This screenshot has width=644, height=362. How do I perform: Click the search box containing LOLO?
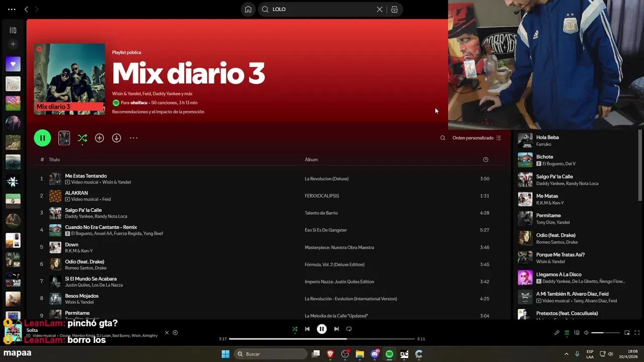[x=330, y=9]
